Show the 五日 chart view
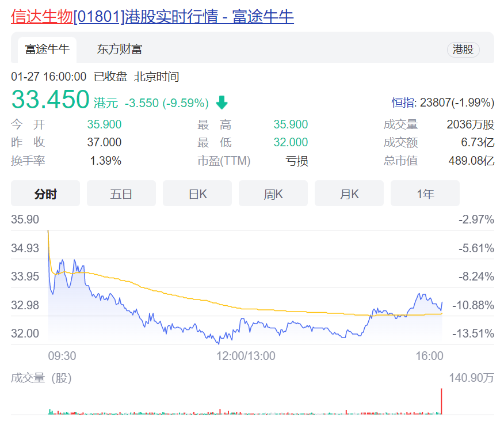504x421 pixels. 121,194
